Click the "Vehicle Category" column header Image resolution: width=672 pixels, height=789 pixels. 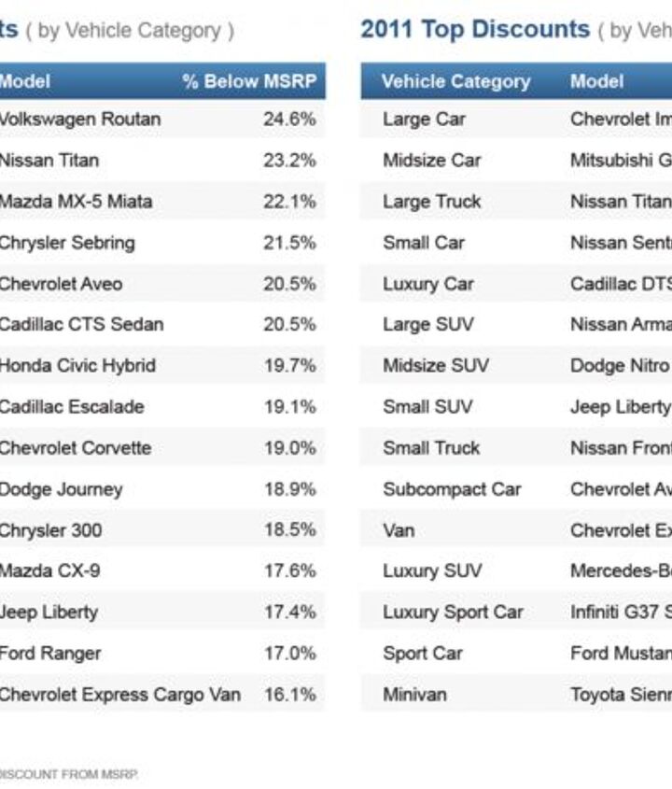(x=455, y=81)
